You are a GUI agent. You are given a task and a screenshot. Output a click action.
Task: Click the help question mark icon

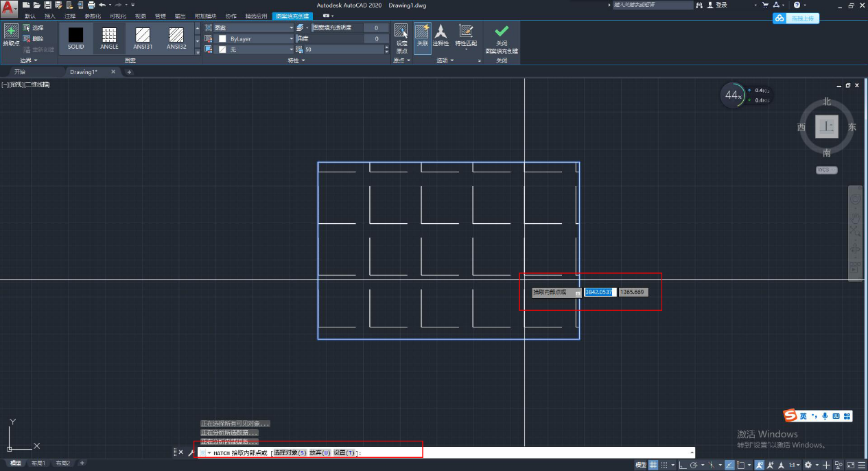coord(796,5)
